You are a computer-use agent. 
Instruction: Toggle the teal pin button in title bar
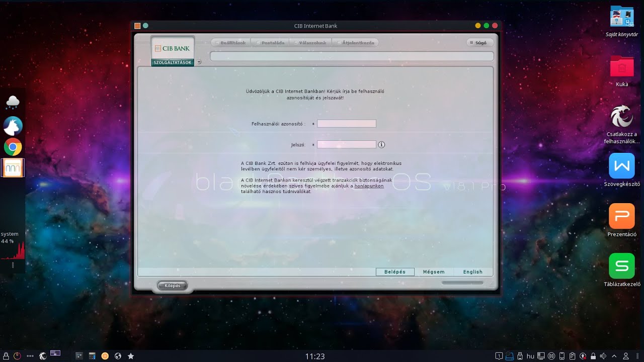pos(145,26)
